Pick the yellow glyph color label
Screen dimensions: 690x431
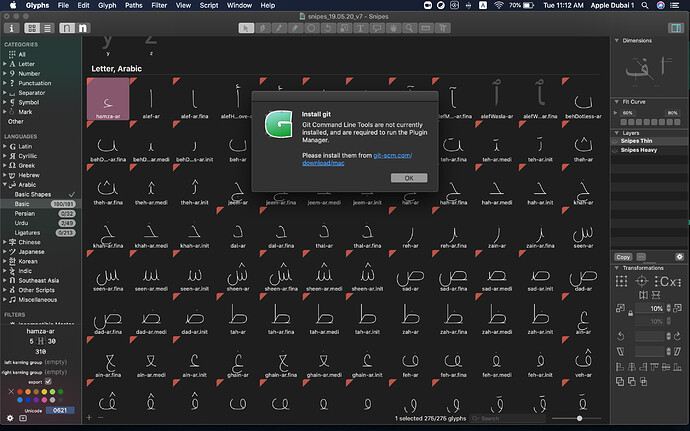click(x=44, y=391)
